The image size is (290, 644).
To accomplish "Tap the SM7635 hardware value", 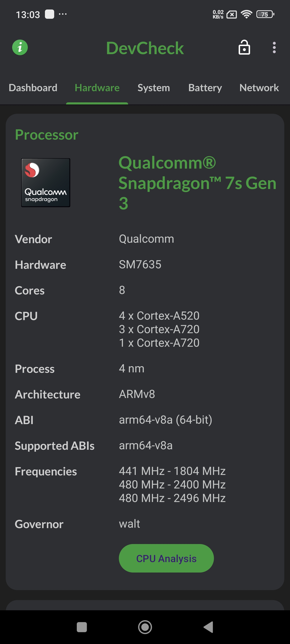I will [x=140, y=265].
